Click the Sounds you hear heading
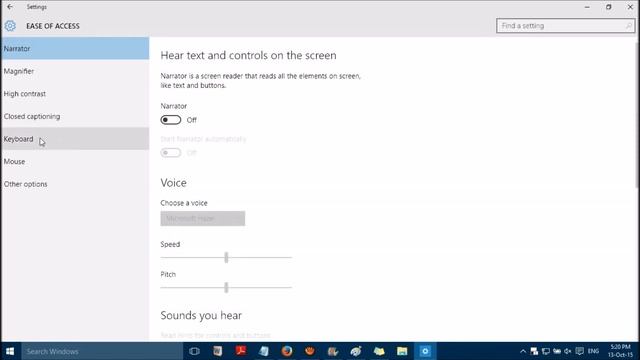640x360 pixels. pos(201,315)
